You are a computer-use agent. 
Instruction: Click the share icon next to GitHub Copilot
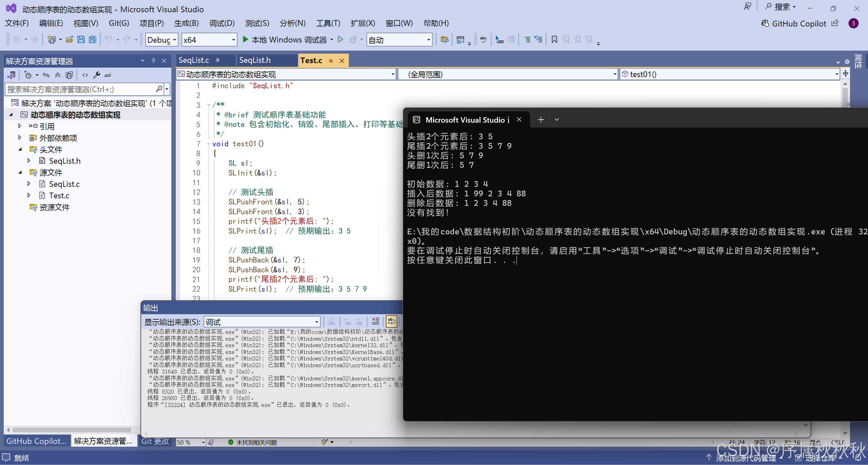(835, 23)
